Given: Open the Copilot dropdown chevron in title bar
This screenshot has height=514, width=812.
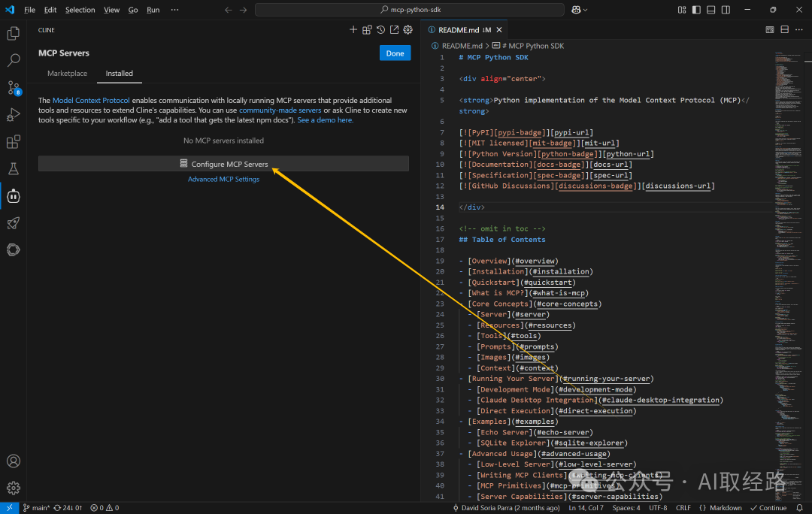Looking at the screenshot, I should 586,10.
